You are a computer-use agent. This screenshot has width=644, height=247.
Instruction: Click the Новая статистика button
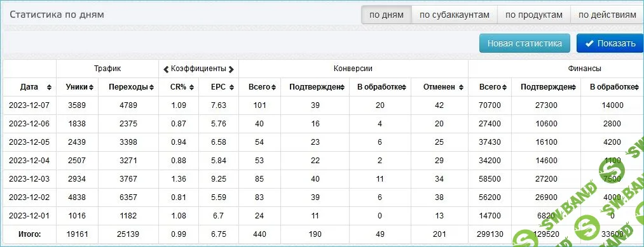point(524,43)
